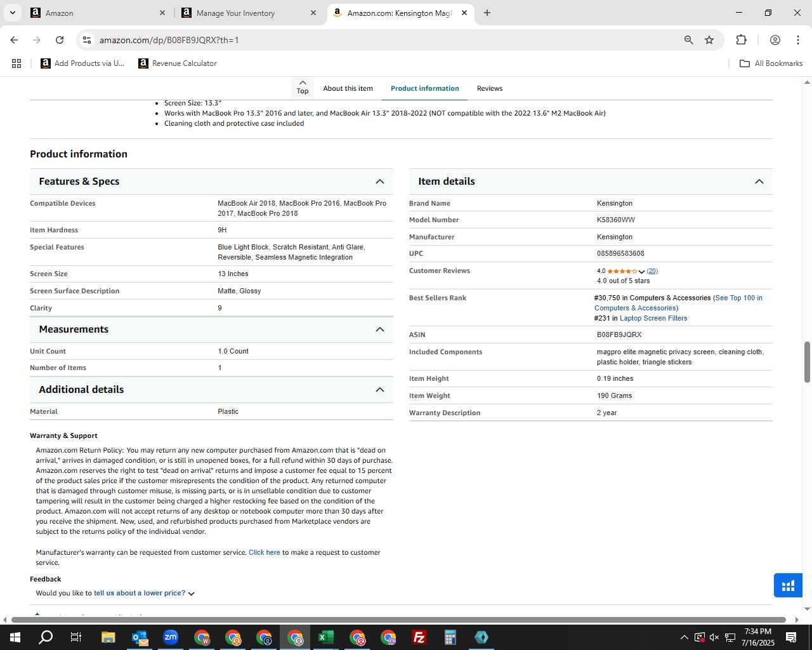Expand the lower price feedback chevron
Image resolution: width=812 pixels, height=650 pixels.
192,594
